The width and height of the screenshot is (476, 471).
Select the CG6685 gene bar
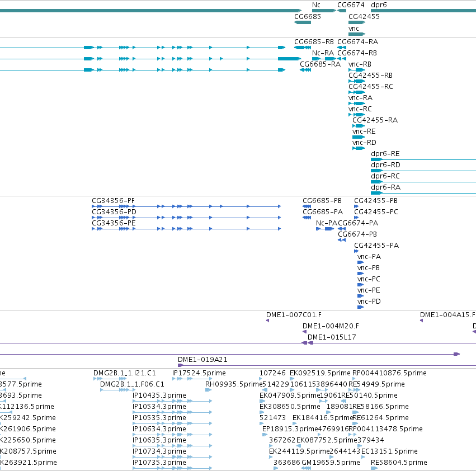tap(303, 22)
